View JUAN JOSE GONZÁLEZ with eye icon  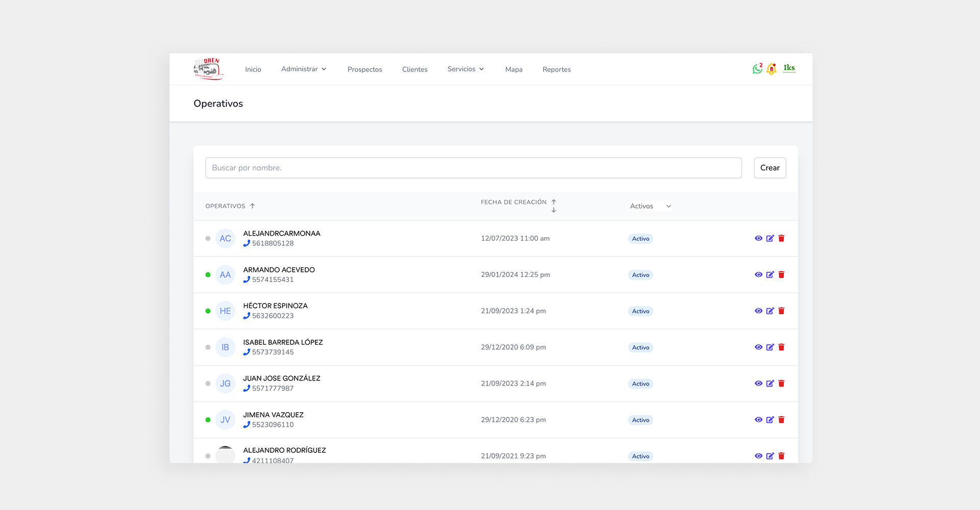(758, 384)
